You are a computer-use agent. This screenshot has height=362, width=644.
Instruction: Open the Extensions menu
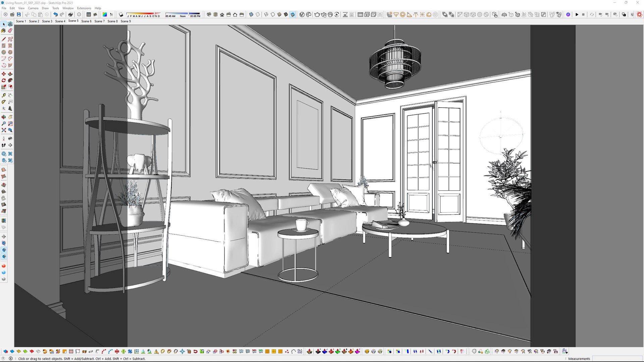(84, 8)
